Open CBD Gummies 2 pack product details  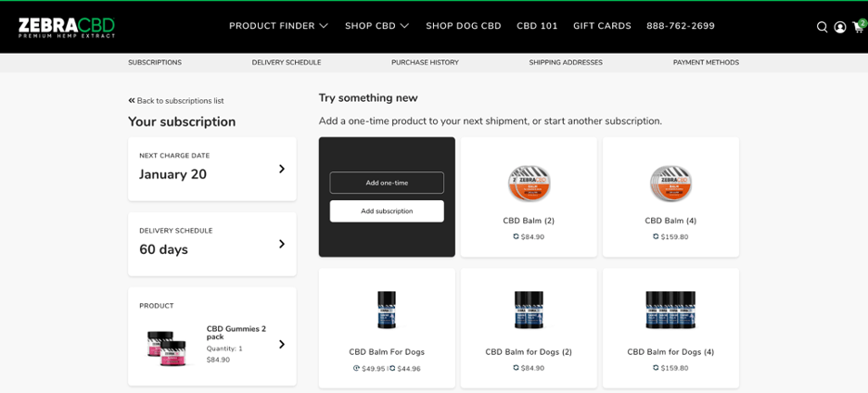[212, 344]
